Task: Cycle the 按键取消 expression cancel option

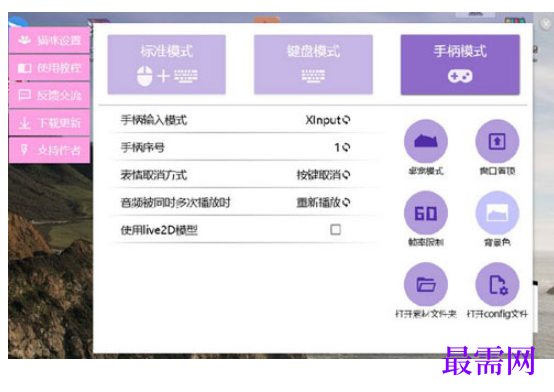Action: tap(323, 175)
